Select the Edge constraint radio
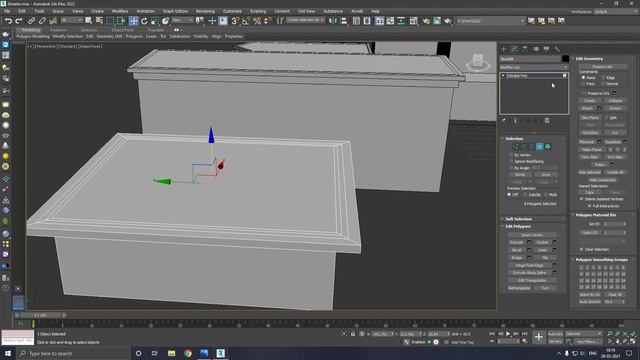 (603, 78)
